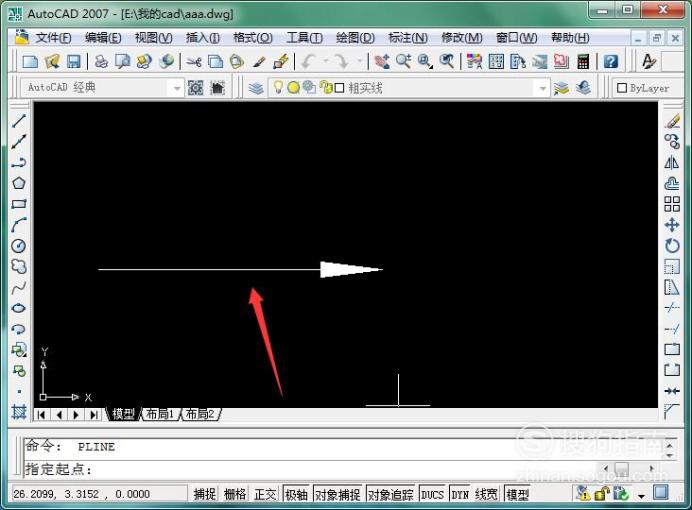Image resolution: width=692 pixels, height=510 pixels.
Task: Select the Rectangle draw tool
Action: point(19,204)
